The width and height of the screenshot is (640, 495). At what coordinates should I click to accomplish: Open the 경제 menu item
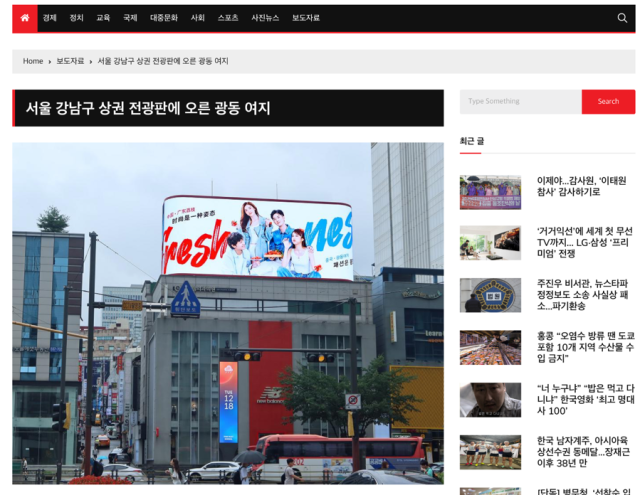(49, 18)
